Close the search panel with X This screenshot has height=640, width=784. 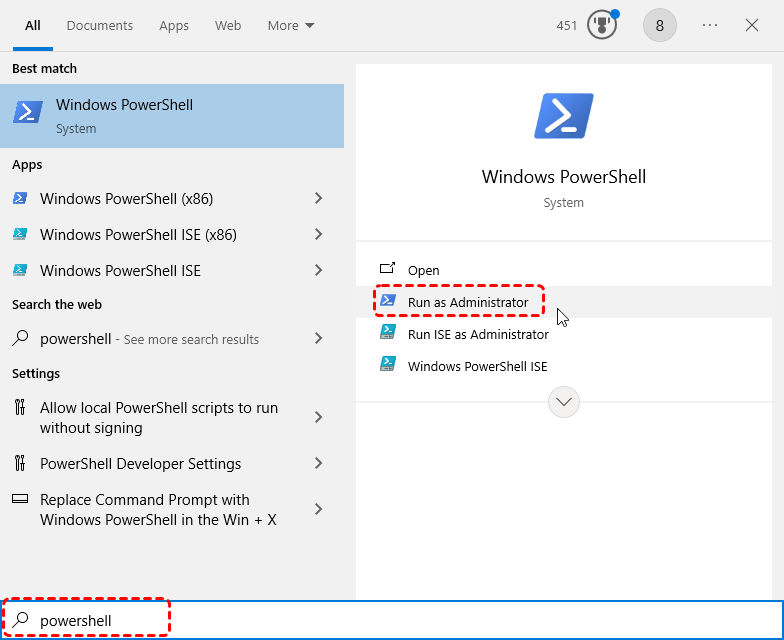(x=752, y=25)
